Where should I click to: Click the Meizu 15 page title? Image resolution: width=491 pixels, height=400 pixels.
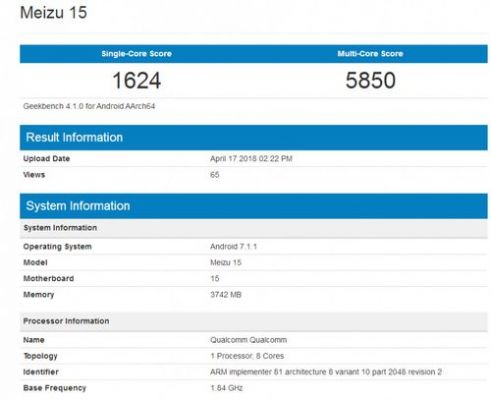54,13
